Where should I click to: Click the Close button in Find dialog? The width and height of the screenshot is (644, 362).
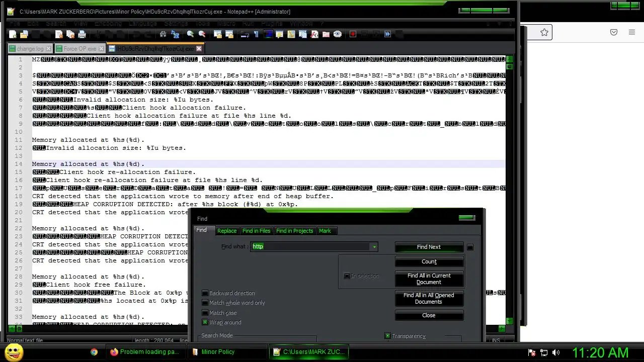tap(429, 315)
